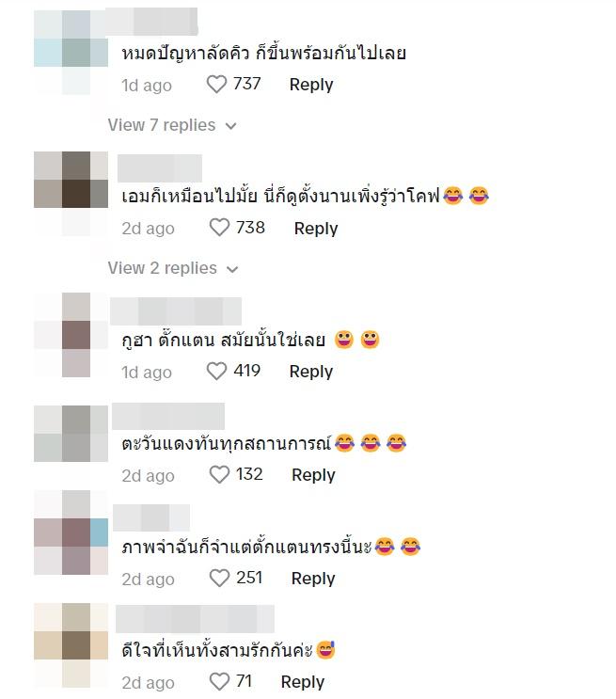The height and width of the screenshot is (699, 616).
Task: Like the comment showing 71 likes
Action: 219,682
